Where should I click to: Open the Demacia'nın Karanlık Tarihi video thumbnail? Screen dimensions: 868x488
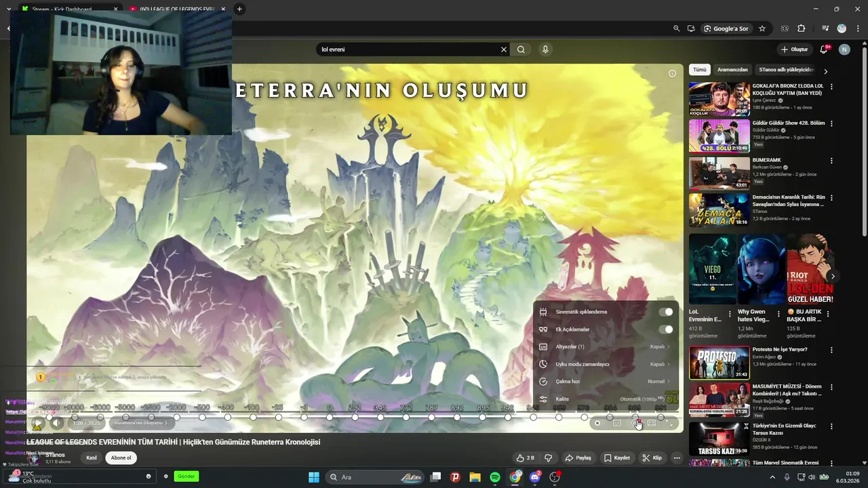tap(719, 210)
